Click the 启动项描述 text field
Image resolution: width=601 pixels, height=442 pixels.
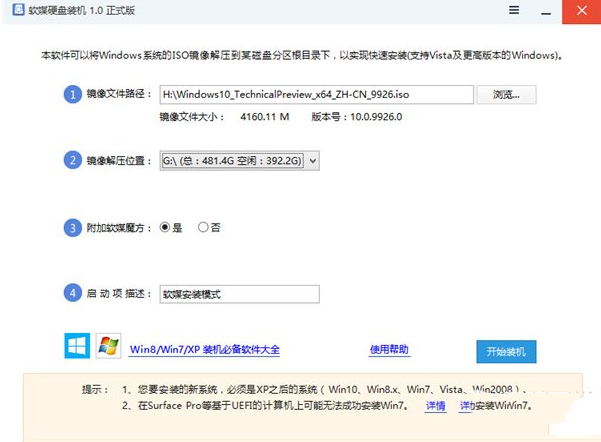tap(240, 294)
